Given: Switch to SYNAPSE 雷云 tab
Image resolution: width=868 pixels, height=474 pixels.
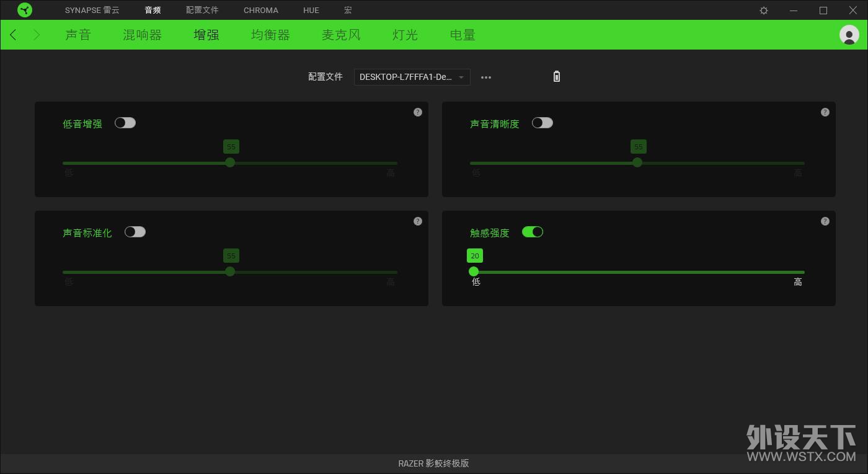Looking at the screenshot, I should tap(92, 11).
